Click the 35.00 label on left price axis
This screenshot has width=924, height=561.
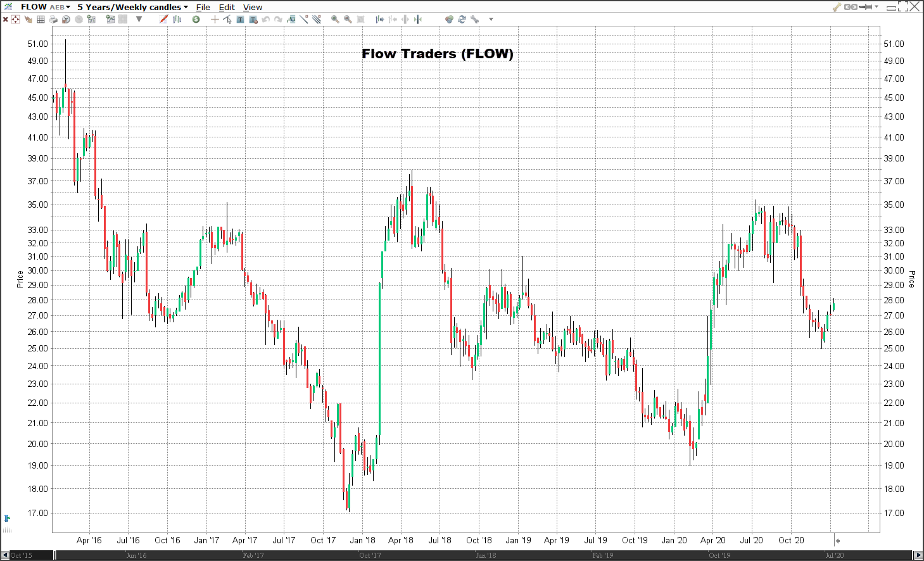tap(37, 205)
